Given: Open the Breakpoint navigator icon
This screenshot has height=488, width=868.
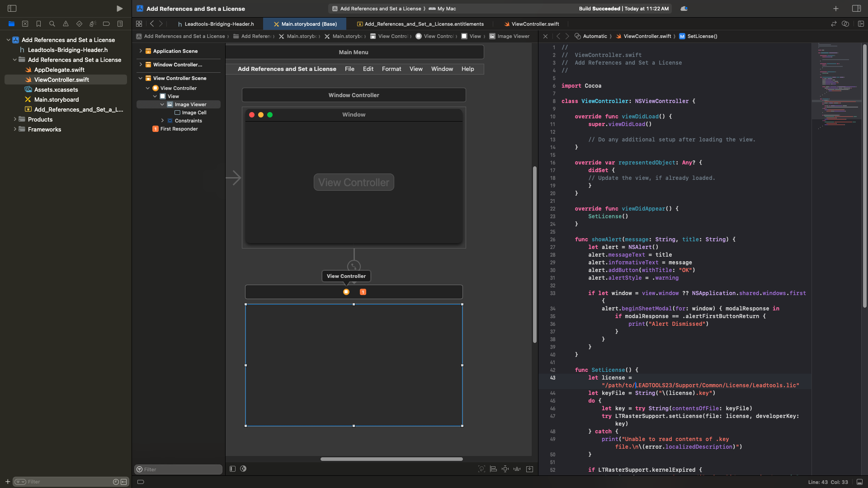Looking at the screenshot, I should tap(106, 24).
